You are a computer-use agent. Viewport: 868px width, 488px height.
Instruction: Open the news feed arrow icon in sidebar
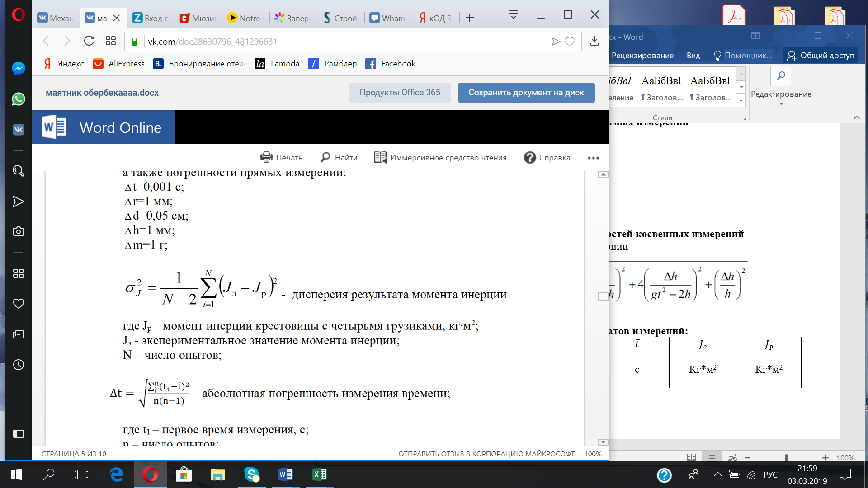18,202
